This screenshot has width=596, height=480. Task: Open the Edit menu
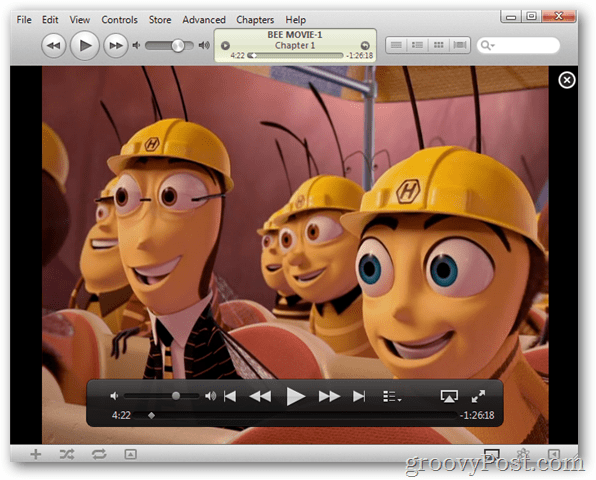(50, 20)
